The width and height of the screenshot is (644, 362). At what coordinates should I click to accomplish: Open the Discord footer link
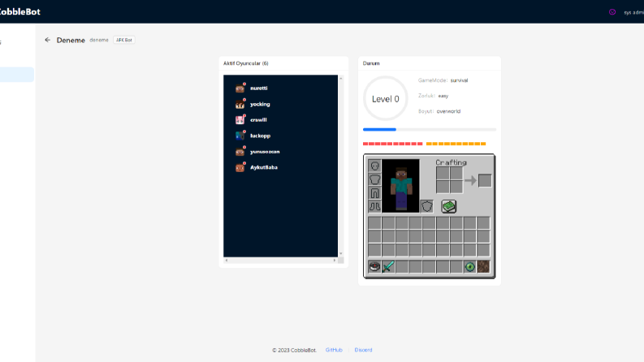click(364, 350)
